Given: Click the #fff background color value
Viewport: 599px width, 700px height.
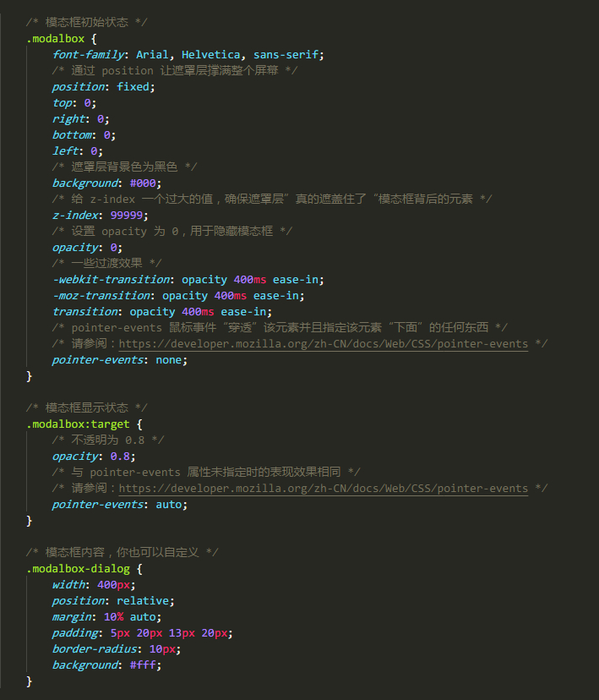Looking at the screenshot, I should pos(143,665).
